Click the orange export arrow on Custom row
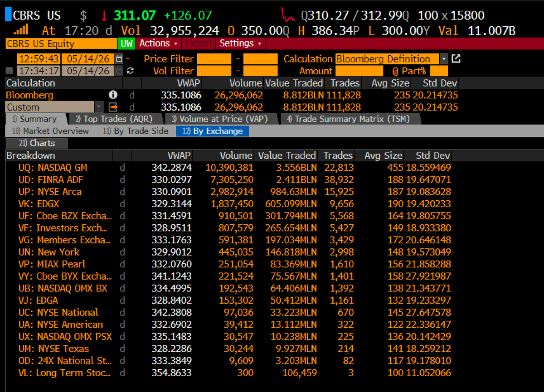 tap(113, 107)
